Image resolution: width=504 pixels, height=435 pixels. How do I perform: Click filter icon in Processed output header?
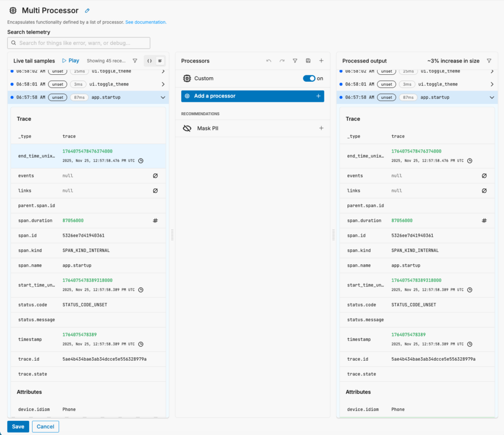point(489,61)
